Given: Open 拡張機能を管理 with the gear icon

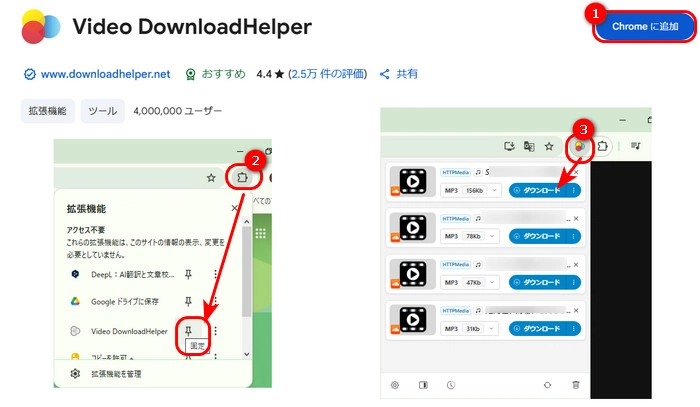Looking at the screenshot, I should click(75, 374).
